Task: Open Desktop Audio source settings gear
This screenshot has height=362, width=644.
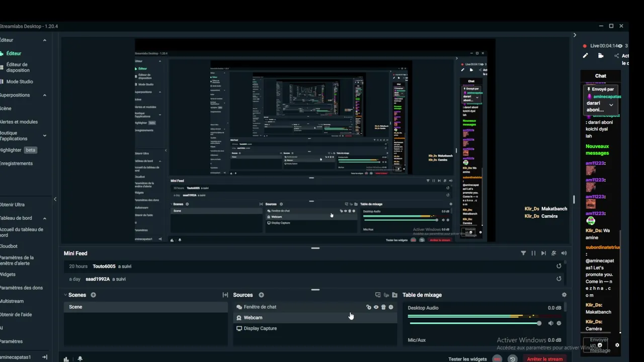Action: pyautogui.click(x=558, y=323)
